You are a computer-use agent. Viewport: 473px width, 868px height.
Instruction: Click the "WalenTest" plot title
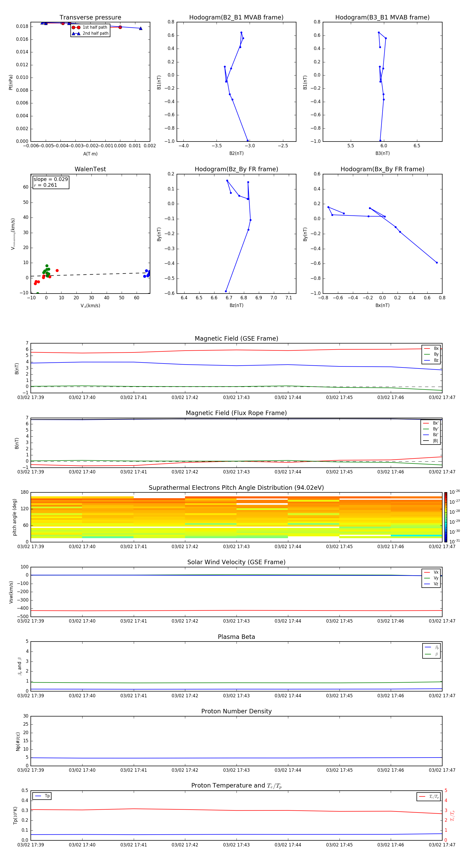click(x=90, y=169)
